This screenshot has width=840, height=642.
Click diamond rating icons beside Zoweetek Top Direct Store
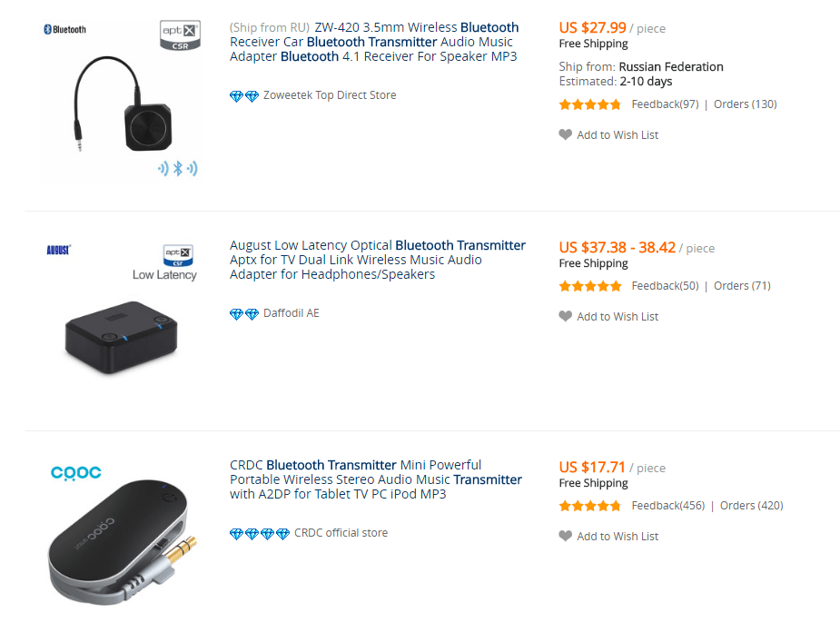[244, 95]
